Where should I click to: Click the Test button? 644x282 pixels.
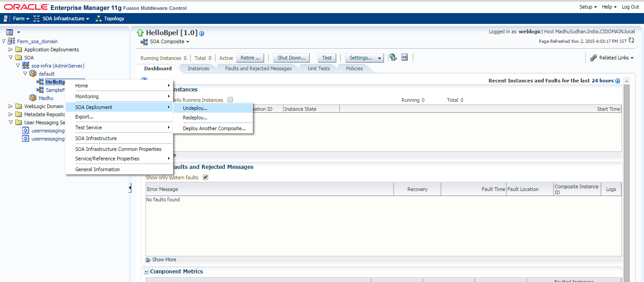click(327, 58)
